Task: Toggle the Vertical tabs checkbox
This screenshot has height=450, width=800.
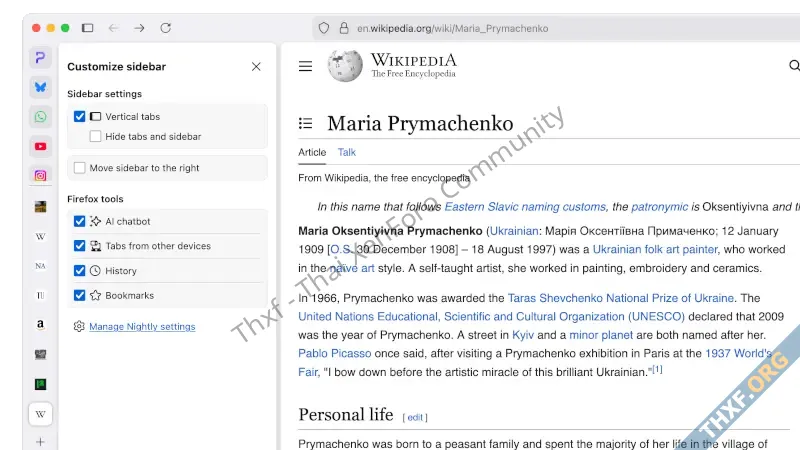Action: tap(80, 116)
